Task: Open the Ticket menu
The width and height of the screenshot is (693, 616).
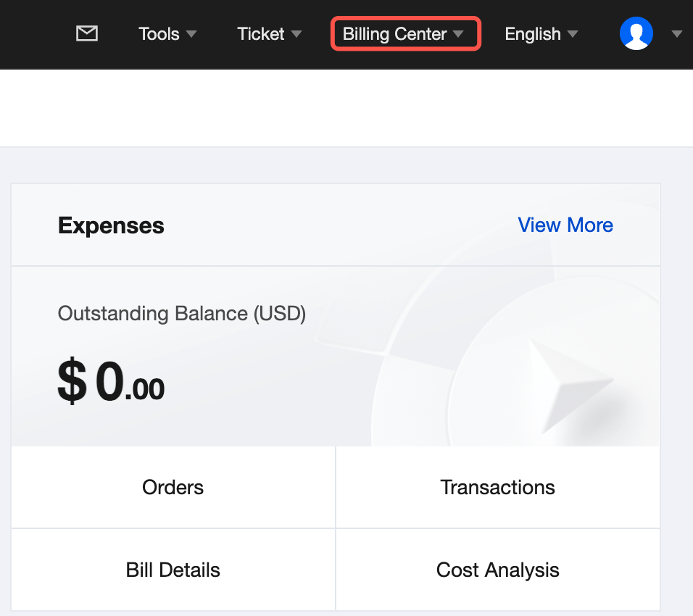Action: [260, 34]
